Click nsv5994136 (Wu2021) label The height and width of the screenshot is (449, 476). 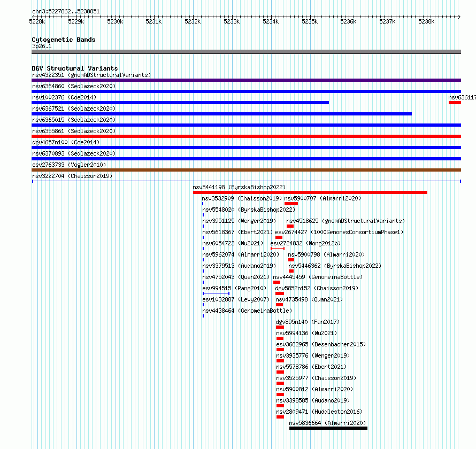click(x=306, y=333)
